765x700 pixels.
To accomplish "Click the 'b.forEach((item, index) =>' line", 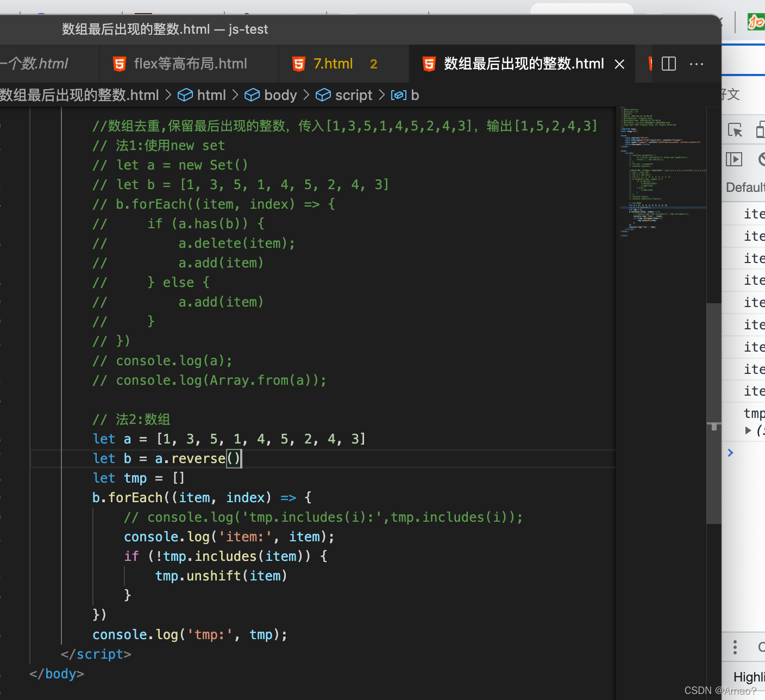I will point(202,498).
